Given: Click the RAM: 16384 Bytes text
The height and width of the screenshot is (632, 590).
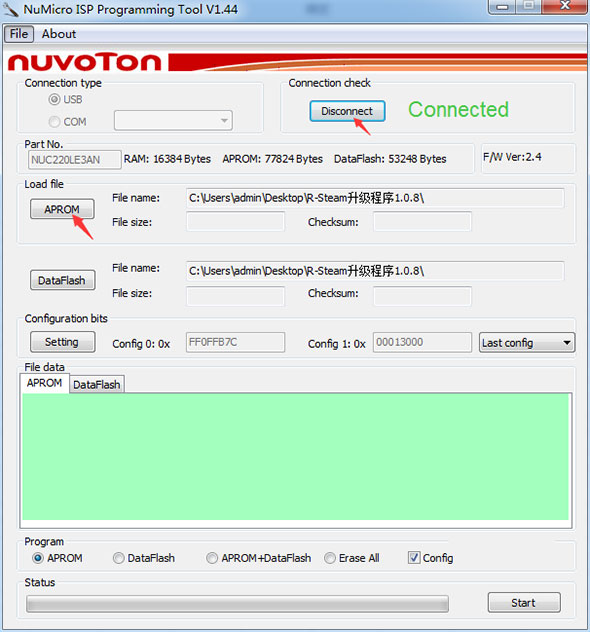Looking at the screenshot, I should [x=167, y=159].
